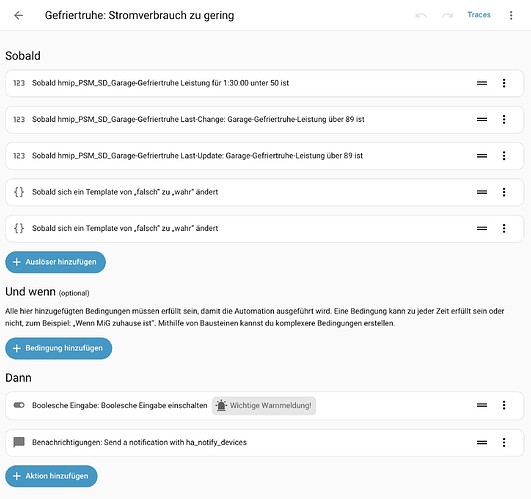Grab drag handle of first Template trigger
531x499 pixels.
point(482,192)
